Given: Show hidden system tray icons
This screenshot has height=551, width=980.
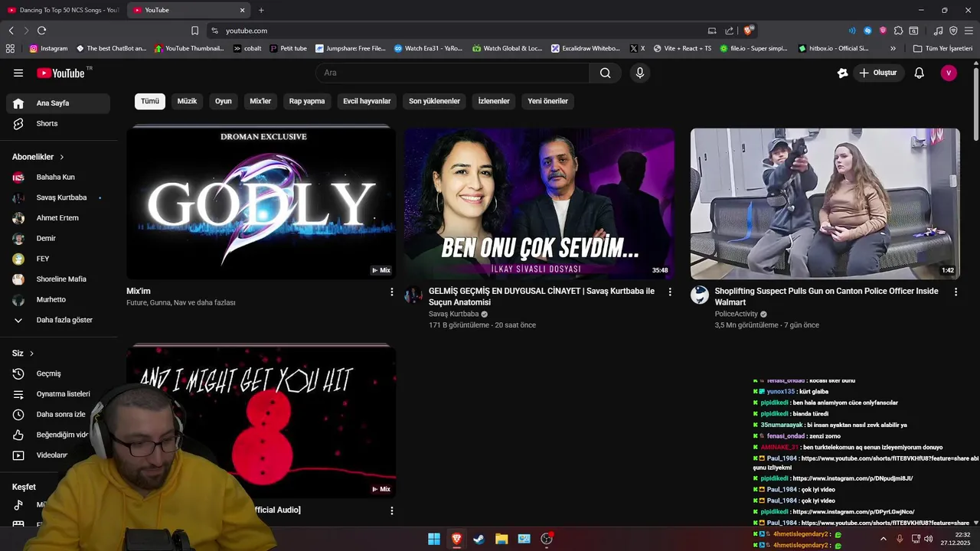Looking at the screenshot, I should tap(883, 539).
